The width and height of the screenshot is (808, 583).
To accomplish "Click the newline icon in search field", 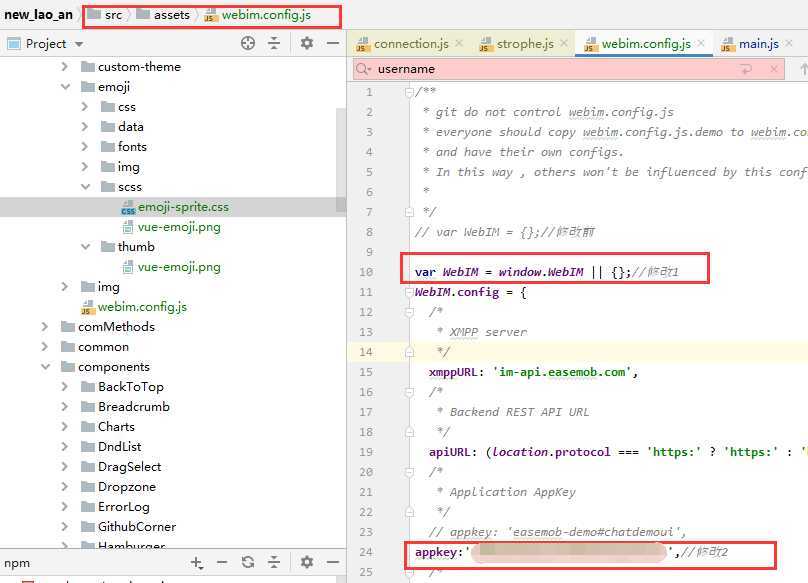I will coord(746,69).
